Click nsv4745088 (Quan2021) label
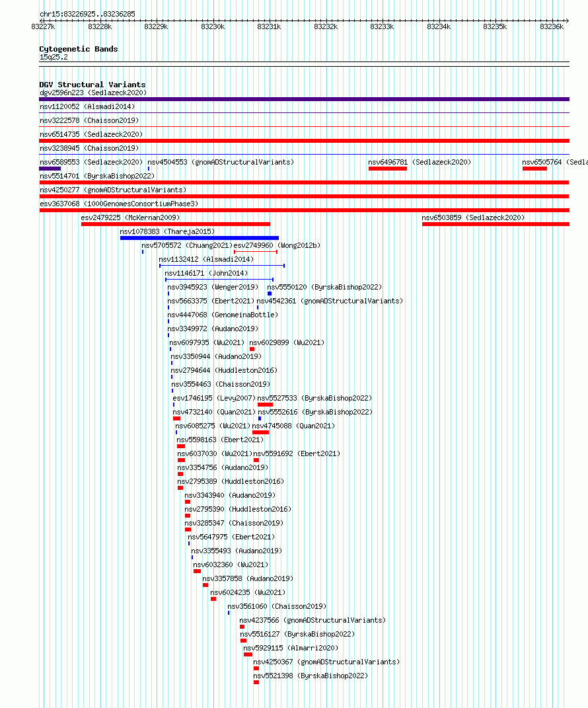This screenshot has width=588, height=708. click(293, 426)
